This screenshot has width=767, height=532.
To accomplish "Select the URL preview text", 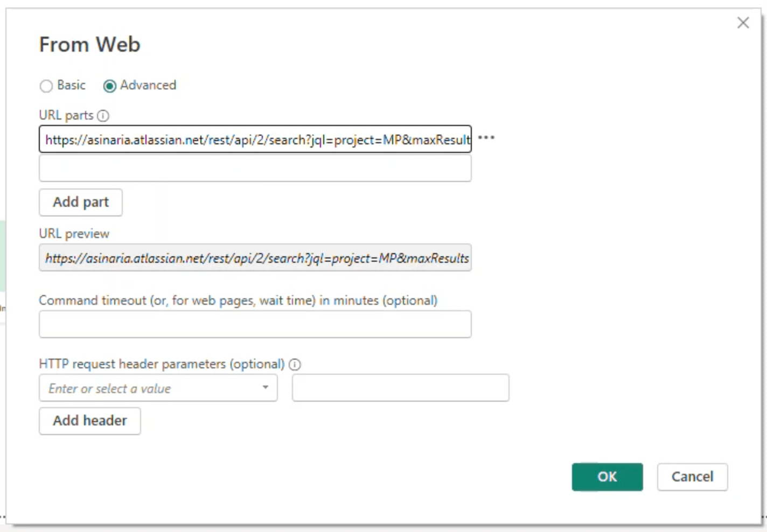I will click(255, 258).
